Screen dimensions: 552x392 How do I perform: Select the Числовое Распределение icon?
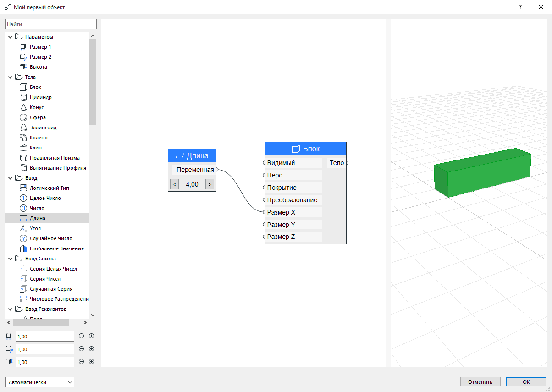(x=23, y=299)
